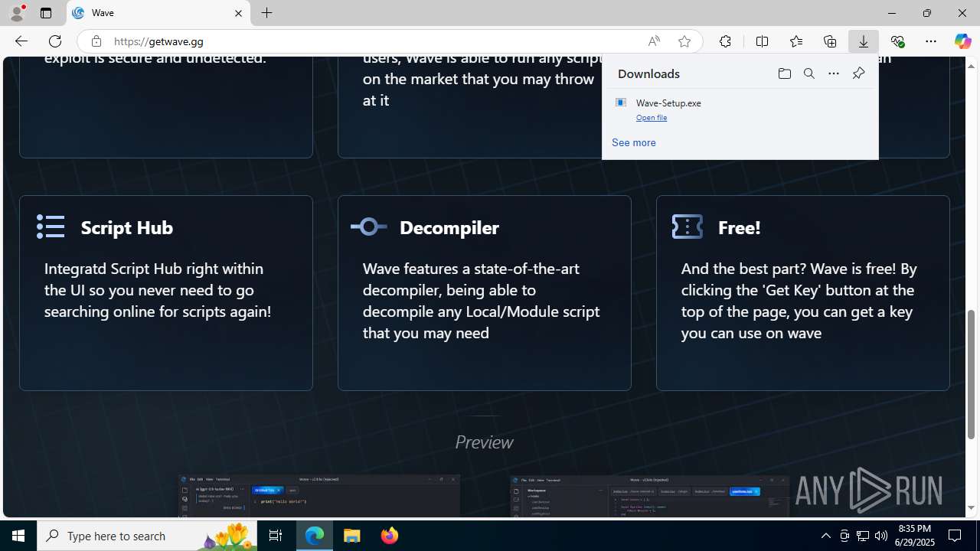Open Browser essentials icon

point(897,41)
